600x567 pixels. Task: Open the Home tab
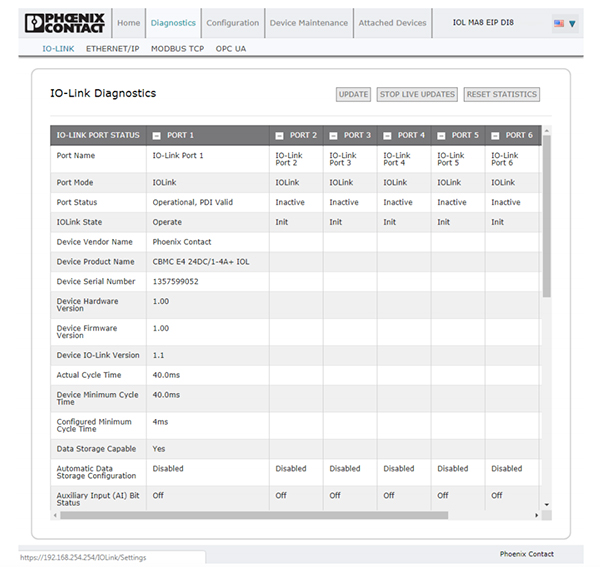tap(128, 23)
